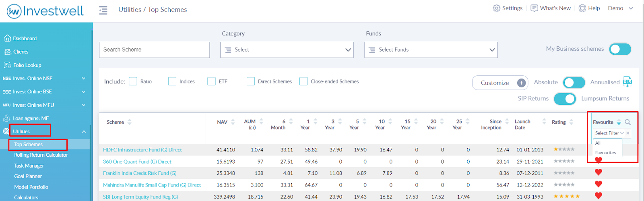This screenshot has width=644, height=201.
Task: Tick the Ratio checkbox
Action: [x=133, y=81]
